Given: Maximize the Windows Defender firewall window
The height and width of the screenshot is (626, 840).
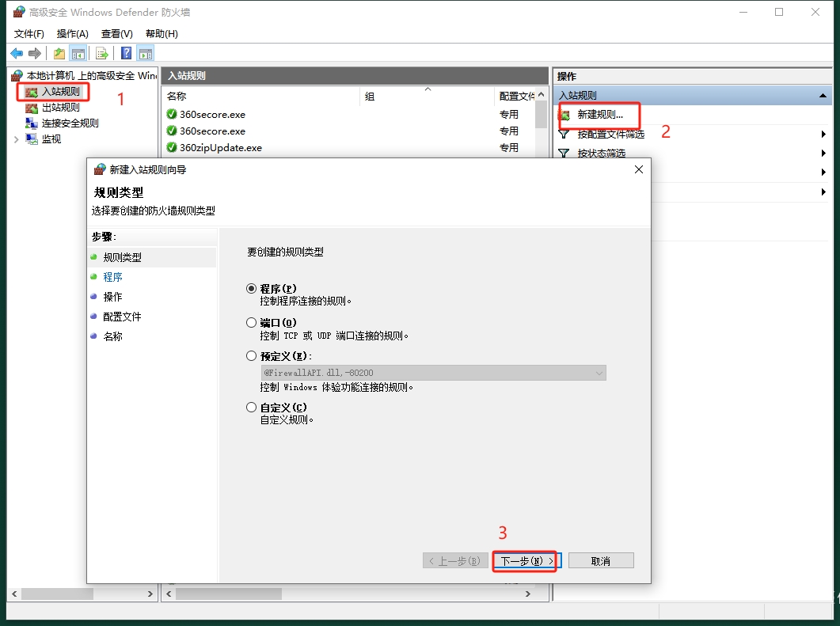Looking at the screenshot, I should pos(779,12).
